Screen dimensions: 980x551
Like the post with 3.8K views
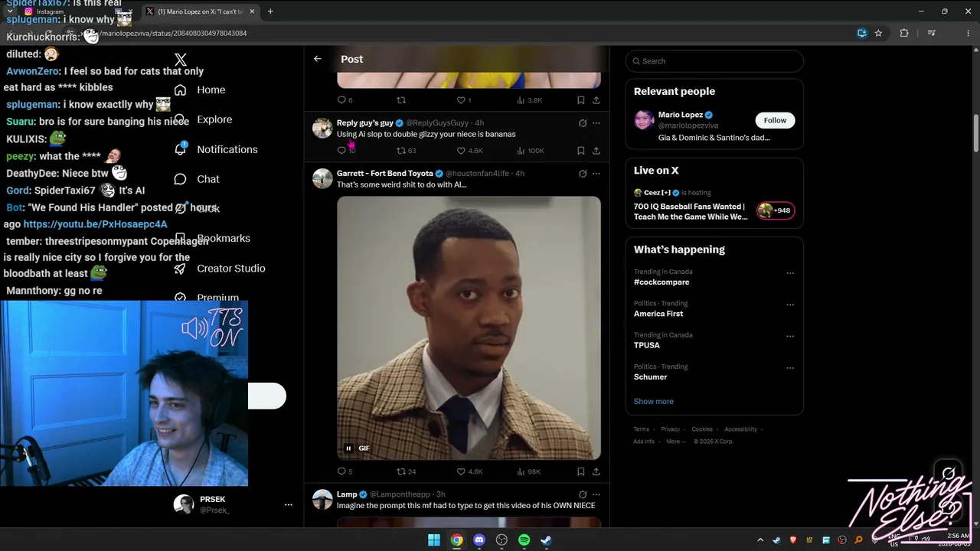coord(464,100)
